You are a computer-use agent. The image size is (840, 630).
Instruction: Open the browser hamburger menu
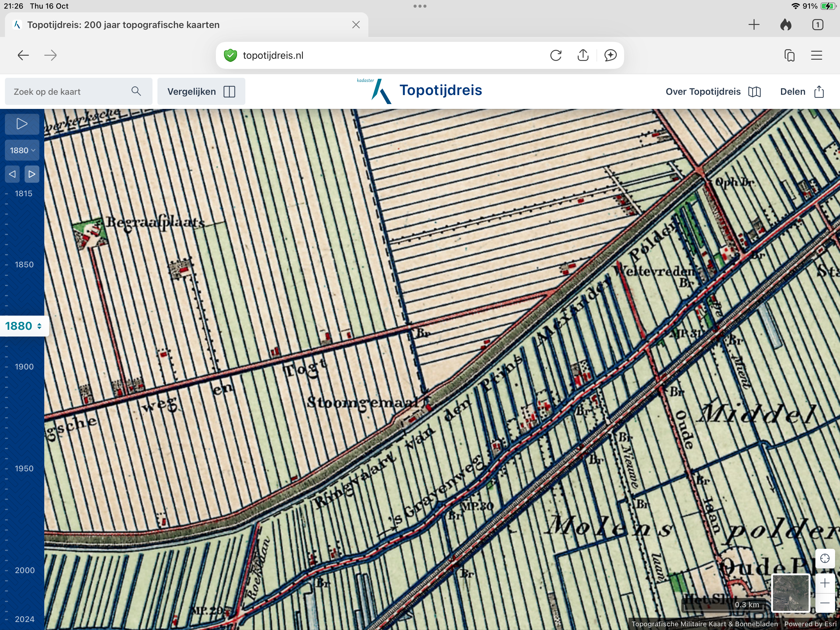816,55
